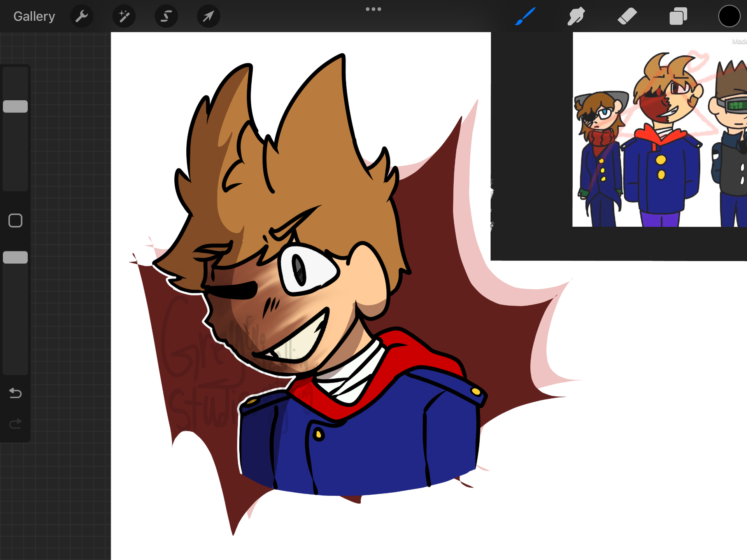747x560 pixels.
Task: Click the brush size slider handle
Action: [15, 107]
